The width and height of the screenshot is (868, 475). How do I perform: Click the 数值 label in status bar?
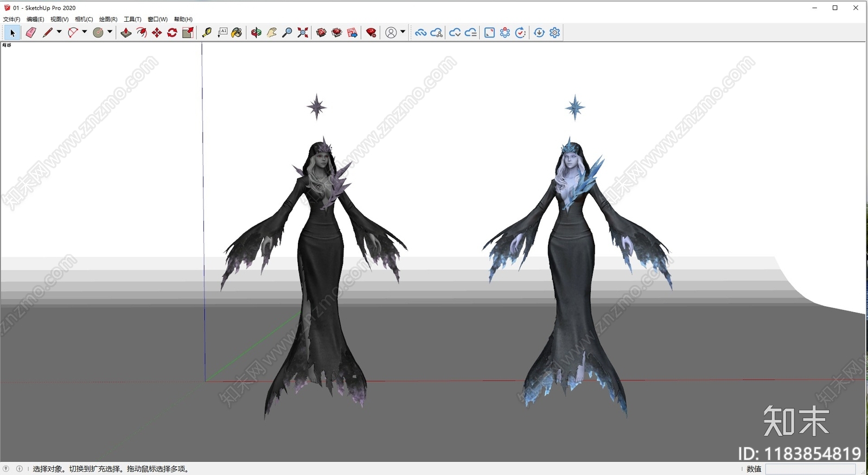tap(754, 469)
